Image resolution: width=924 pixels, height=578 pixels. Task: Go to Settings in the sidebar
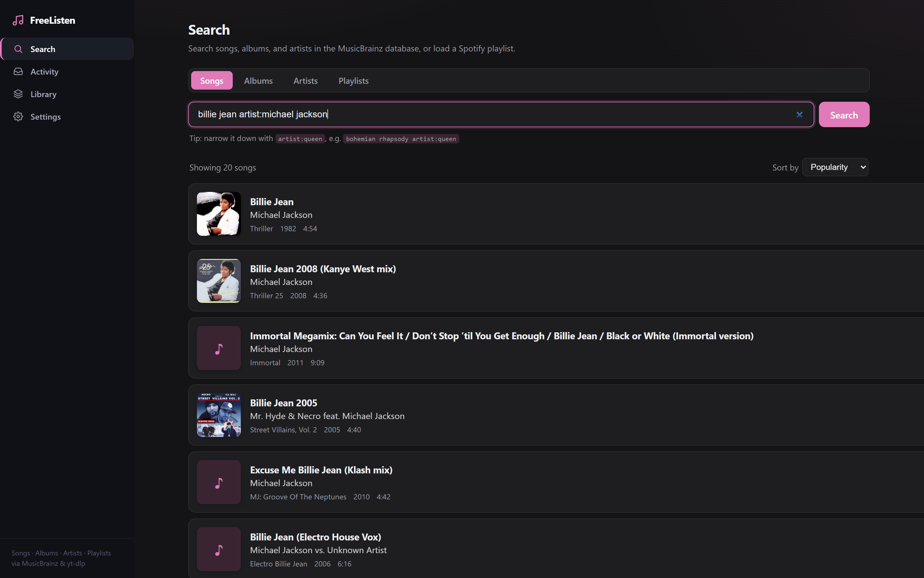pos(68,116)
